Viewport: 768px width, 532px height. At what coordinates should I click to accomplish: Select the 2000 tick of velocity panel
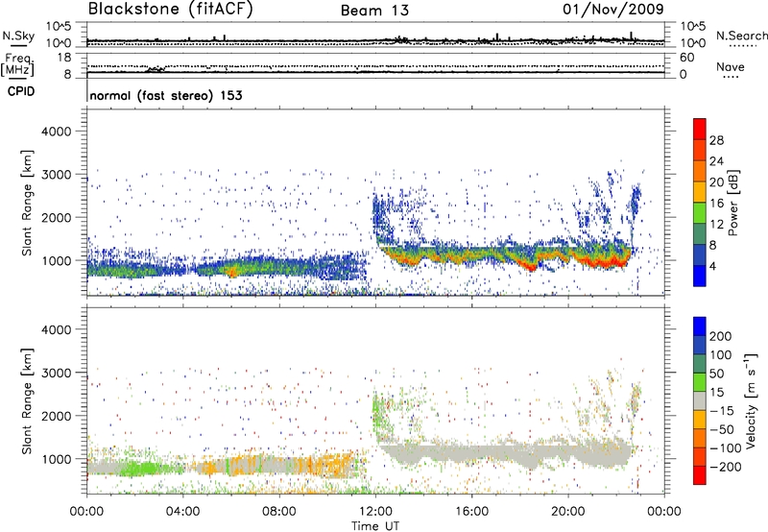(56, 416)
